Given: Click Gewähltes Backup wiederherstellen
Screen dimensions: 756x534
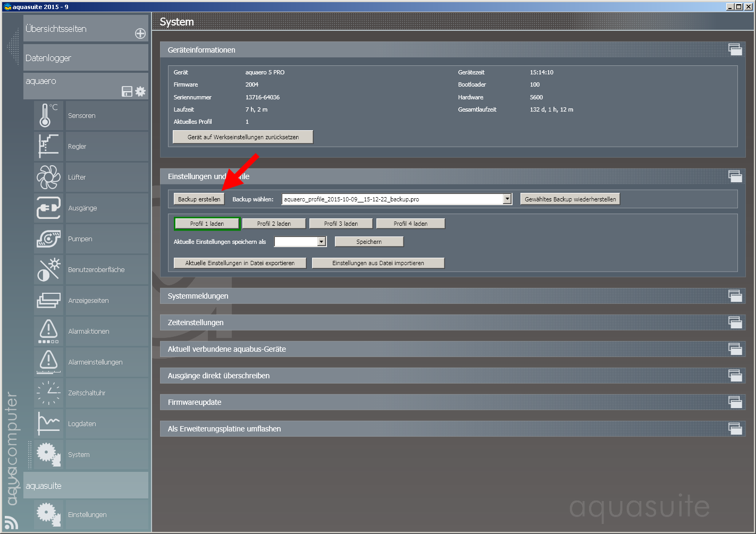Looking at the screenshot, I should tap(570, 199).
